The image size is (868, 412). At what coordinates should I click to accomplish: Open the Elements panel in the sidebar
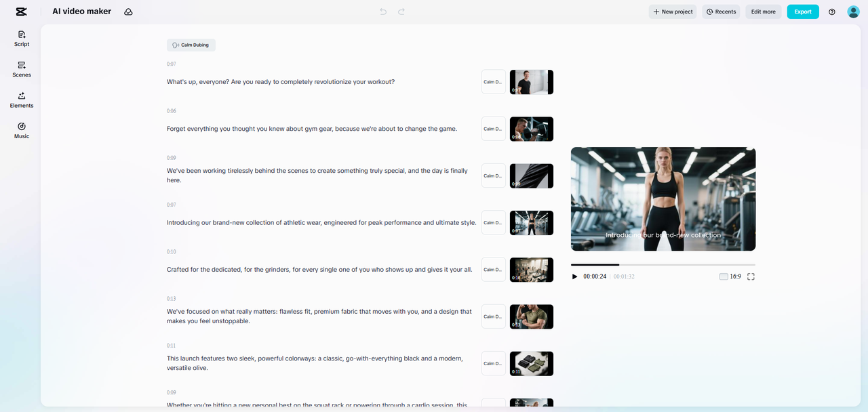click(21, 100)
